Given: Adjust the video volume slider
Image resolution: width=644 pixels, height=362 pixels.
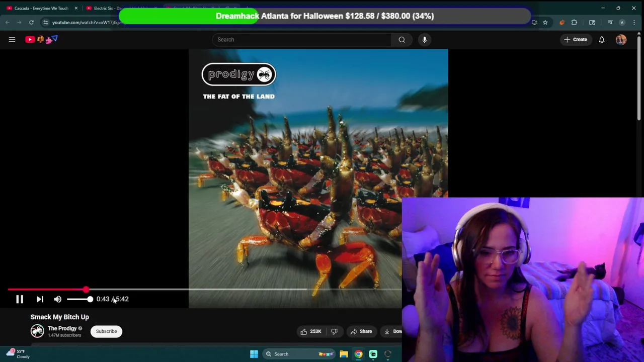Looking at the screenshot, I should point(79,299).
